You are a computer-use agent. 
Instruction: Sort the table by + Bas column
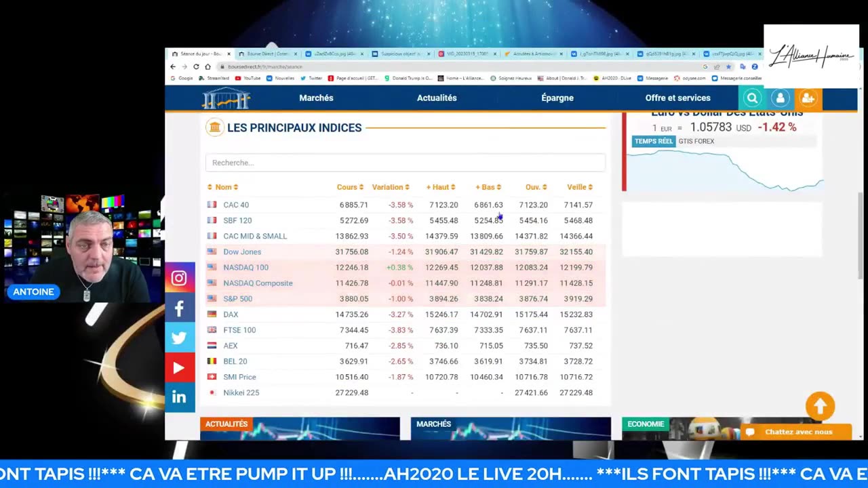click(488, 187)
